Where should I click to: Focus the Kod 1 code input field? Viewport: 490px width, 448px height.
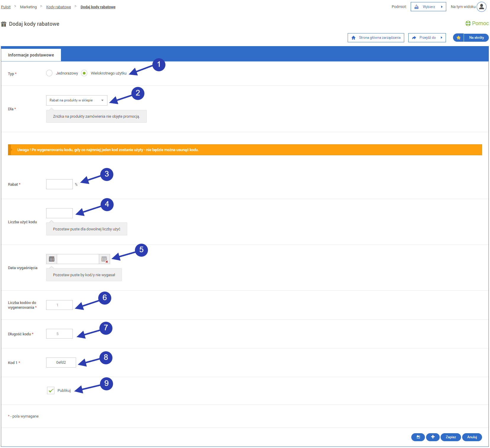tap(61, 363)
